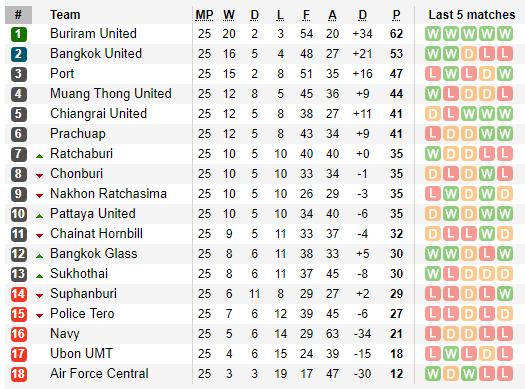Click the Team column header

pyautogui.click(x=65, y=15)
